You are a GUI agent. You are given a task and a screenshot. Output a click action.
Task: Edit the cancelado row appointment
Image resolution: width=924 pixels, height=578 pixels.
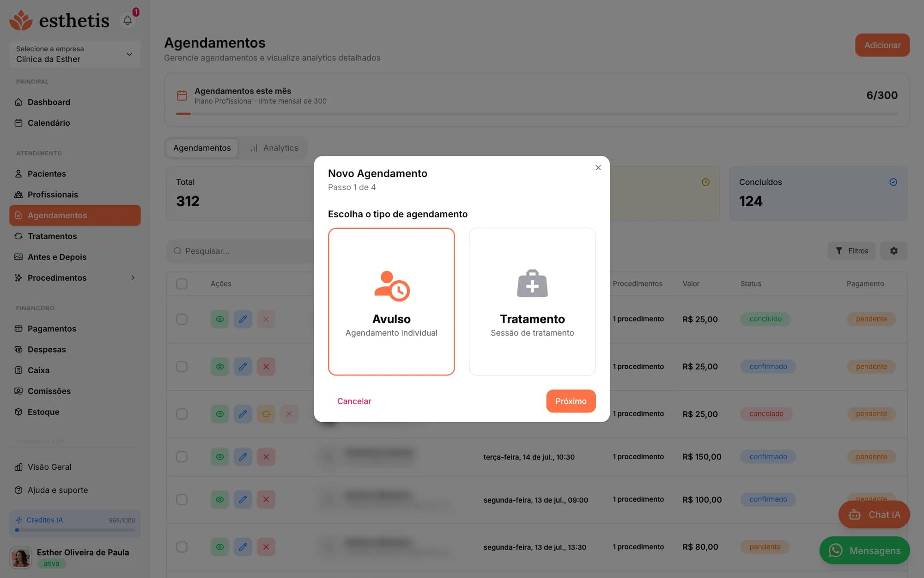coord(243,414)
